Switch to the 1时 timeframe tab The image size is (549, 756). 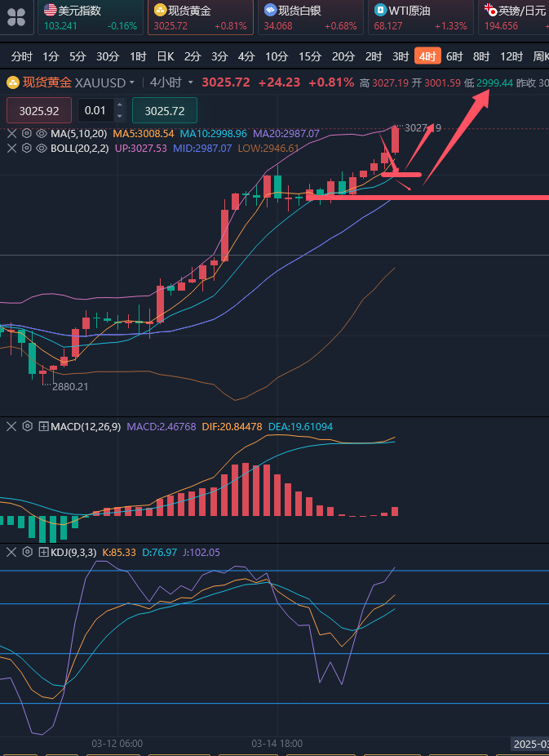click(x=138, y=57)
